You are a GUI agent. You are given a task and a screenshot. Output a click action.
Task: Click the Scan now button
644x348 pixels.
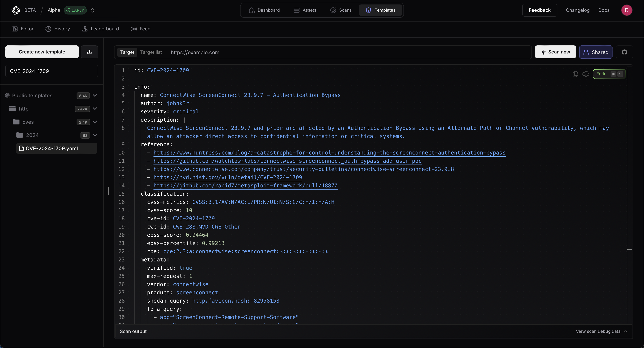pos(555,52)
